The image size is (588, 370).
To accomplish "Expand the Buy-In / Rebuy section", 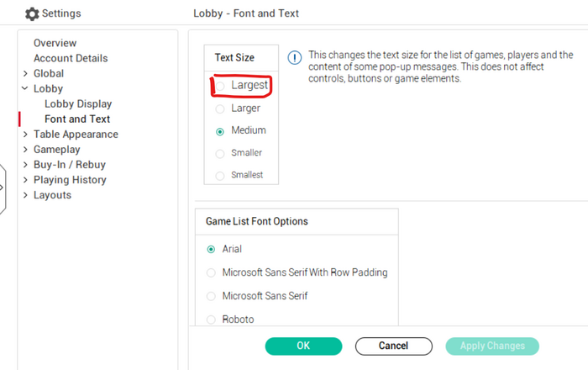I will (x=25, y=165).
